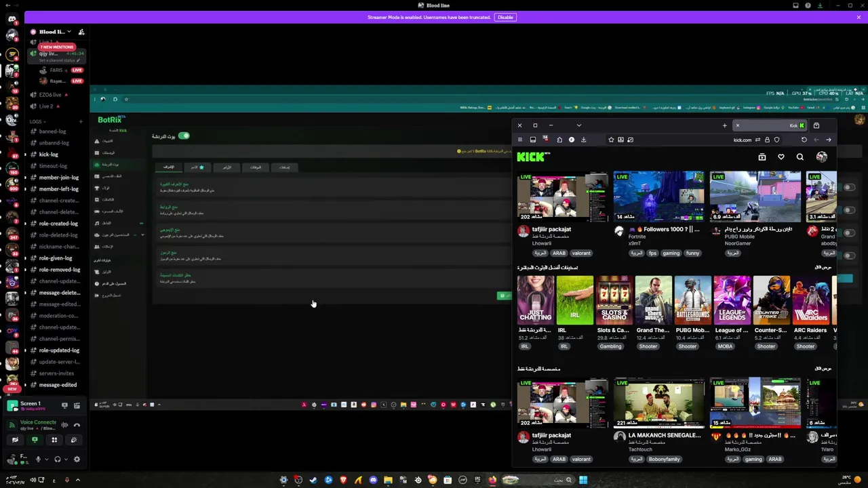This screenshot has height=488, width=868.
Task: Click NoorGamer channel name
Action: (x=738, y=243)
